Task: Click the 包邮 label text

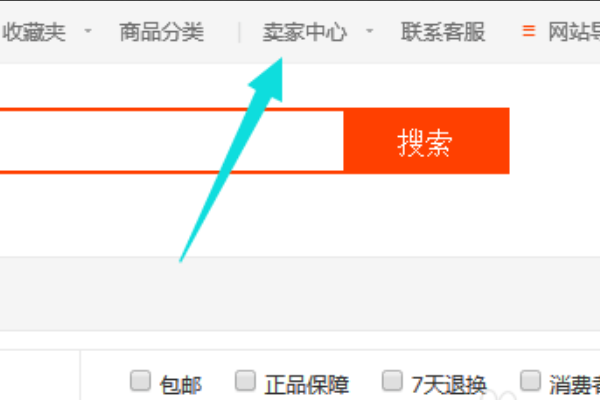Action: (x=181, y=385)
